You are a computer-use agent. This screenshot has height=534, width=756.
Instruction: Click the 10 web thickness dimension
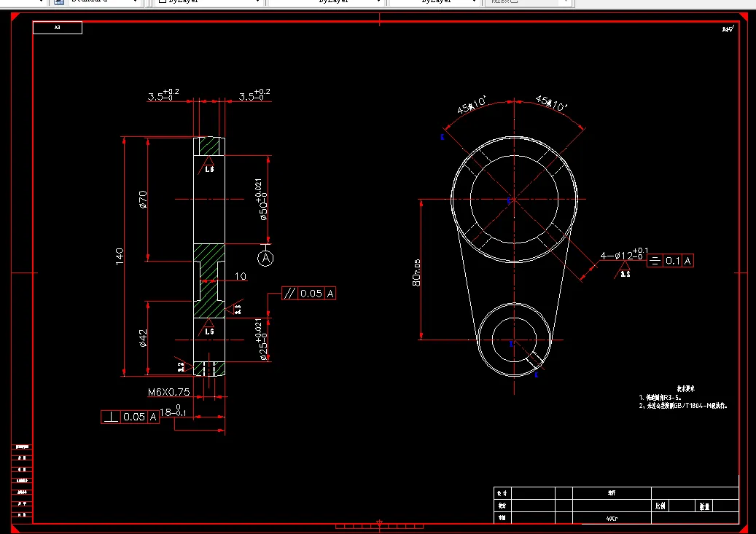point(241,276)
